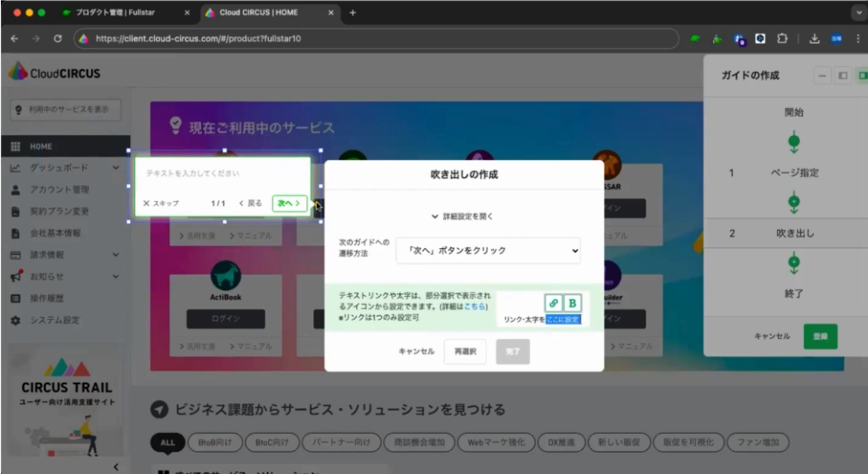868x474 pixels.
Task: Click the green pin under ページ指定 step
Action: (x=794, y=203)
